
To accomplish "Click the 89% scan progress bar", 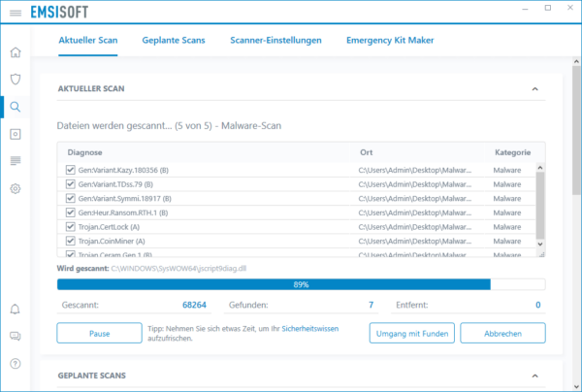I will pyautogui.click(x=301, y=284).
